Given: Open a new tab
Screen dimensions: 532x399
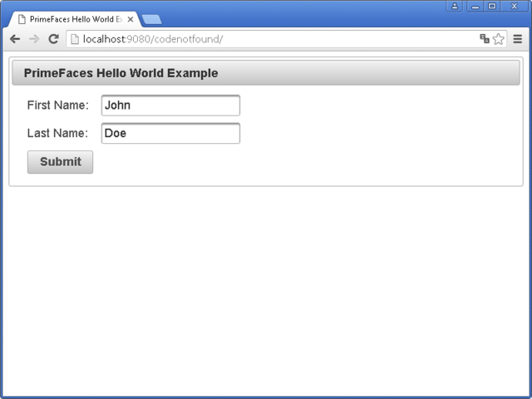Looking at the screenshot, I should 152,19.
